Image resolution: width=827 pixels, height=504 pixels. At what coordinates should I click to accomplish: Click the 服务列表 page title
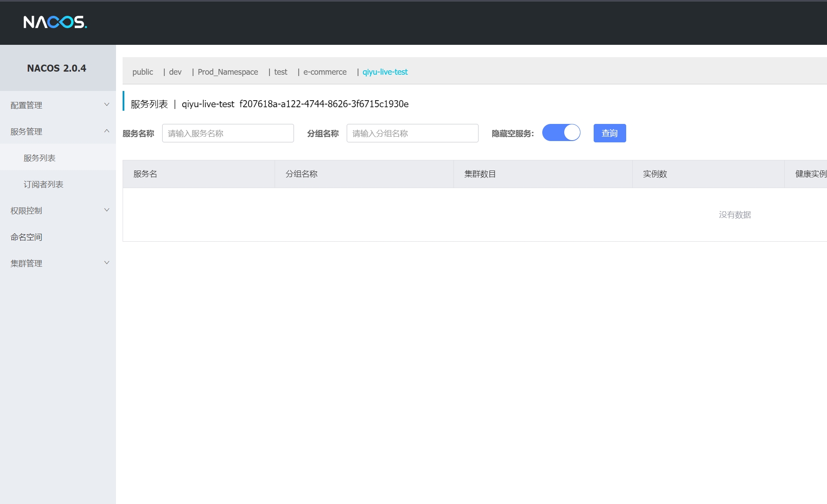pos(149,104)
